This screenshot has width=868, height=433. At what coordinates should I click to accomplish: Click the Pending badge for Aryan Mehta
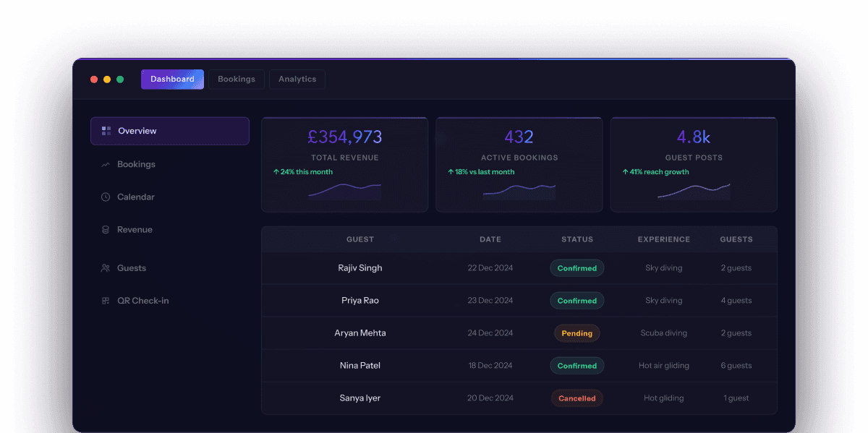577,333
